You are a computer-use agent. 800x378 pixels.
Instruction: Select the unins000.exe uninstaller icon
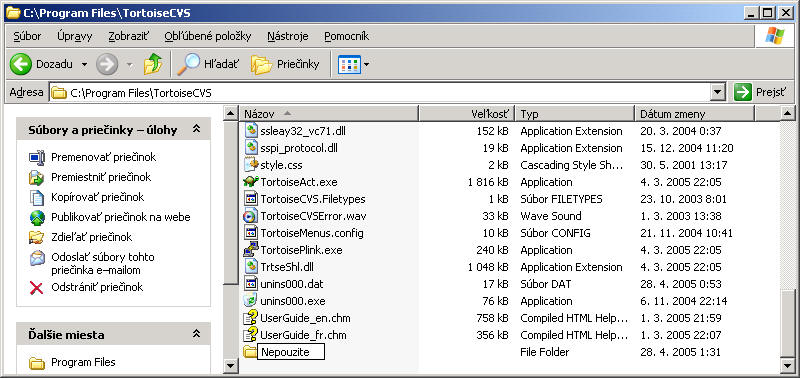251,301
